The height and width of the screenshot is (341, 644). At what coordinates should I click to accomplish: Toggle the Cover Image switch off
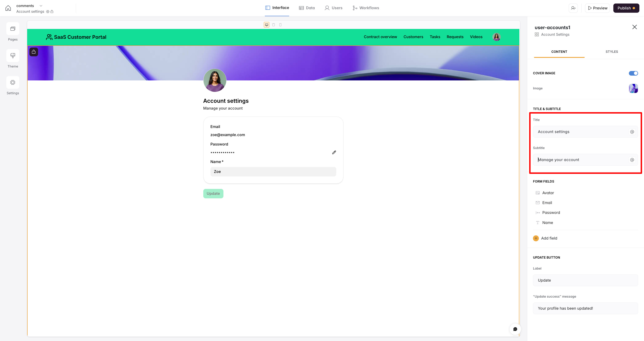pyautogui.click(x=633, y=73)
